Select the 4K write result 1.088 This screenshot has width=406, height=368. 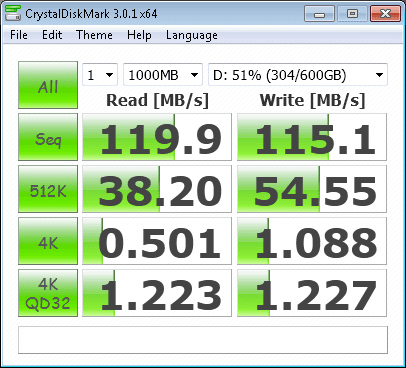click(312, 241)
